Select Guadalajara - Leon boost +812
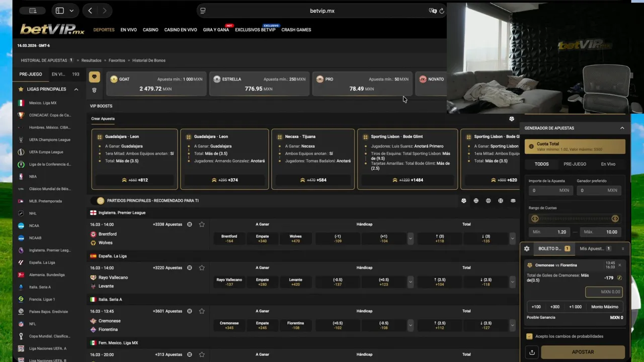This screenshot has width=644, height=362. pos(134,179)
